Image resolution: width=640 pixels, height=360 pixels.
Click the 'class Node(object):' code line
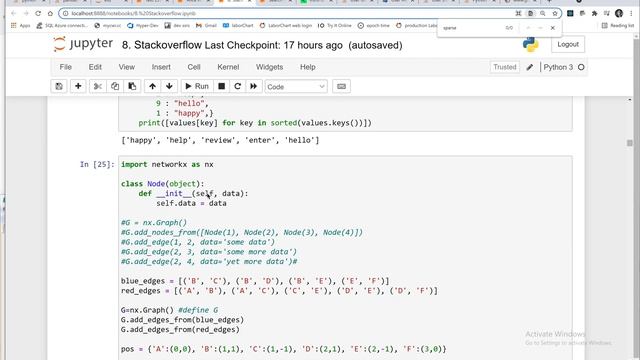pos(162,184)
